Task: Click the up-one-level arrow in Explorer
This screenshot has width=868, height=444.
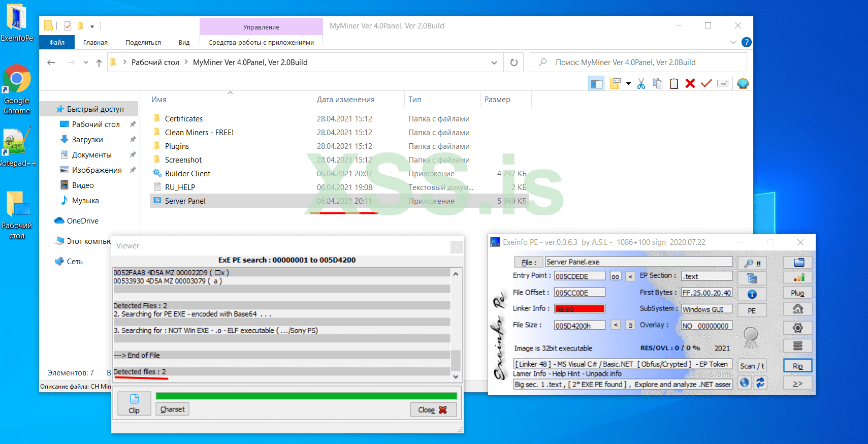Action: click(x=99, y=63)
